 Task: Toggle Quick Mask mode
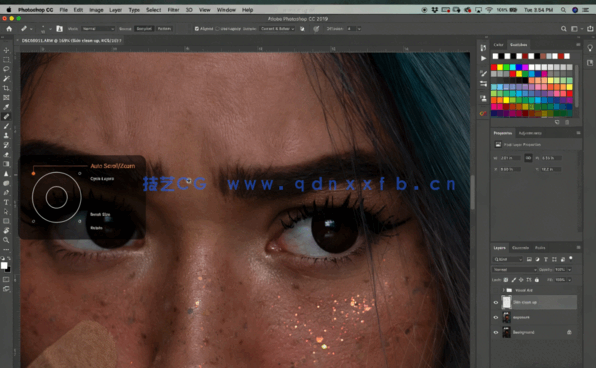[x=6, y=280]
